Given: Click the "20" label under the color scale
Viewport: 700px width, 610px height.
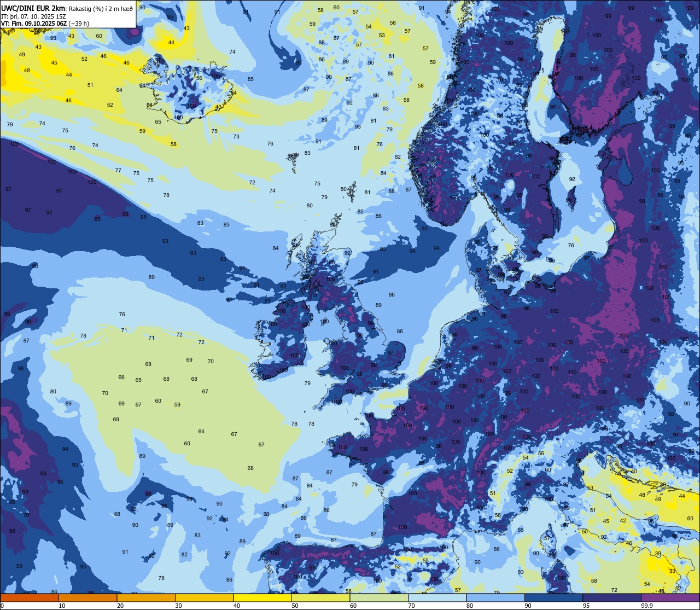Looking at the screenshot, I should (x=120, y=606).
